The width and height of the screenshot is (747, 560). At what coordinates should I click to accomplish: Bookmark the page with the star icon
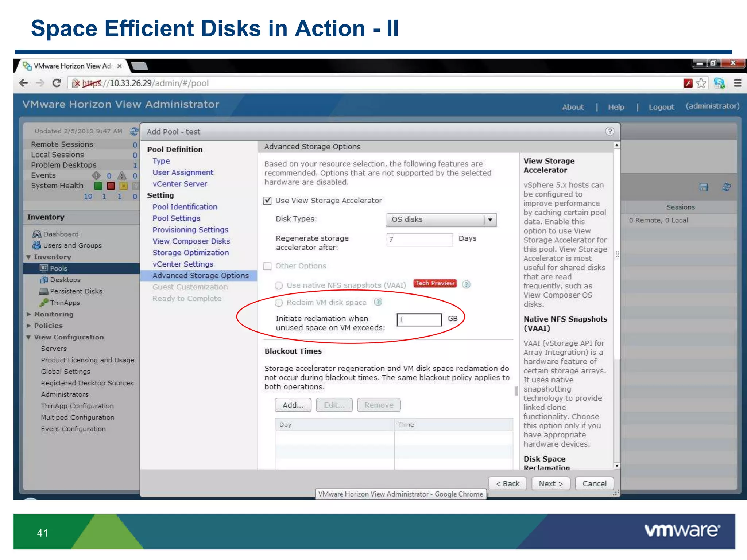pyautogui.click(x=701, y=83)
